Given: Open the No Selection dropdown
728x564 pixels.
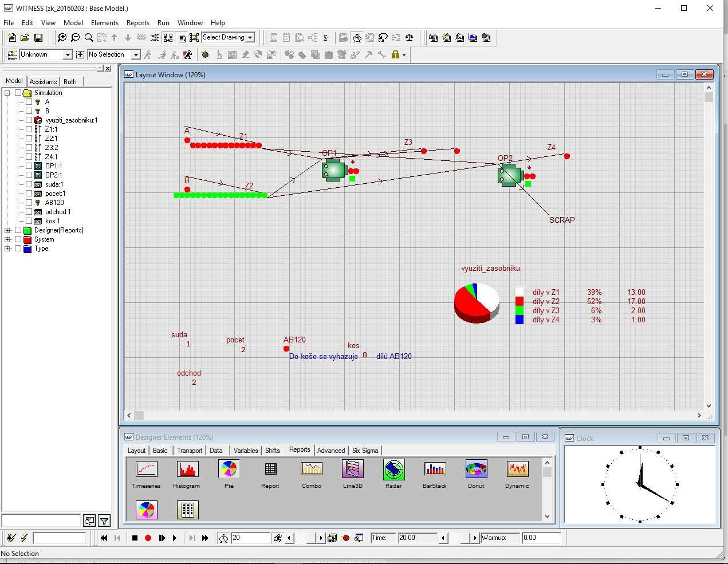Looking at the screenshot, I should tap(136, 54).
